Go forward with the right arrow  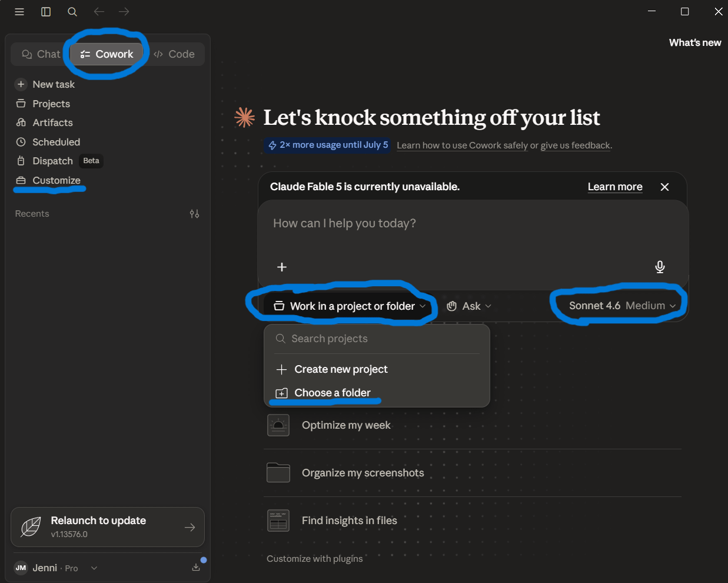[124, 12]
